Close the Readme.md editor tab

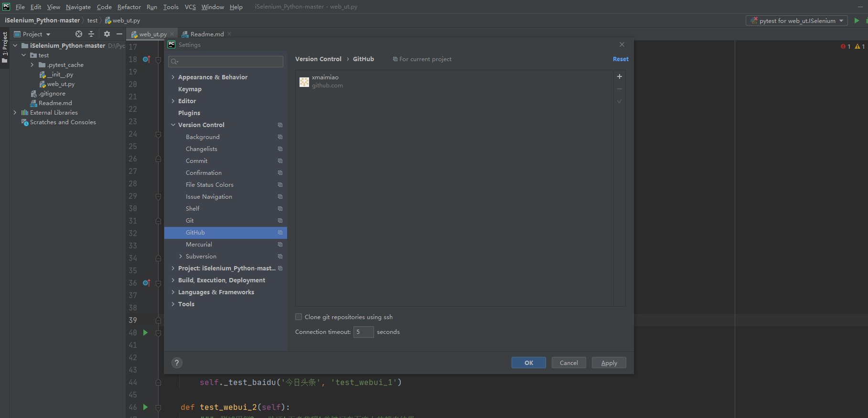(229, 34)
